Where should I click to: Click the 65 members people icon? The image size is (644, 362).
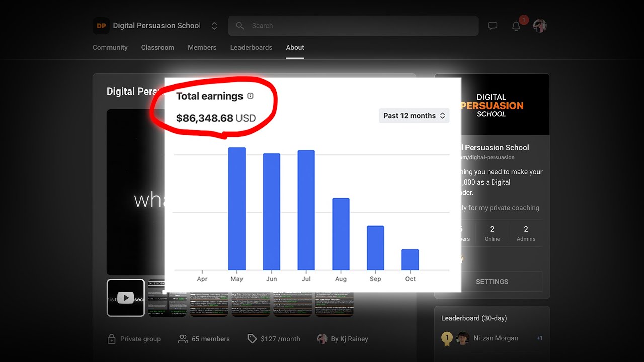pyautogui.click(x=183, y=339)
